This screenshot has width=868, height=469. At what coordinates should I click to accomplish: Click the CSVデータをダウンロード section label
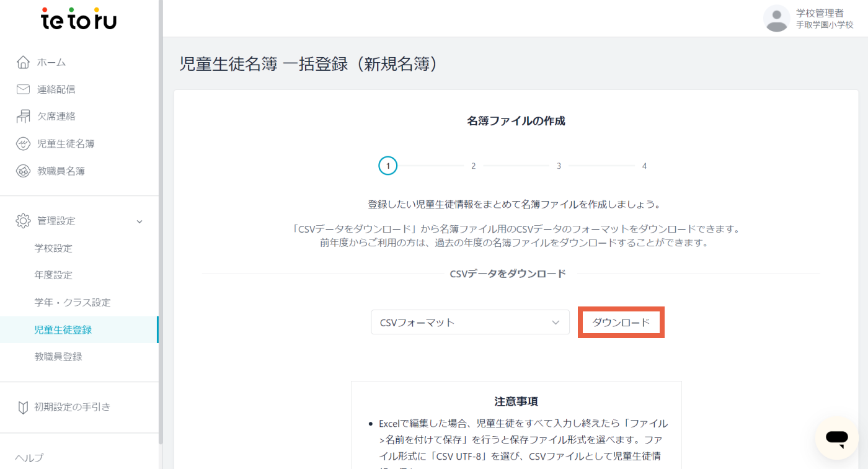coord(508,274)
